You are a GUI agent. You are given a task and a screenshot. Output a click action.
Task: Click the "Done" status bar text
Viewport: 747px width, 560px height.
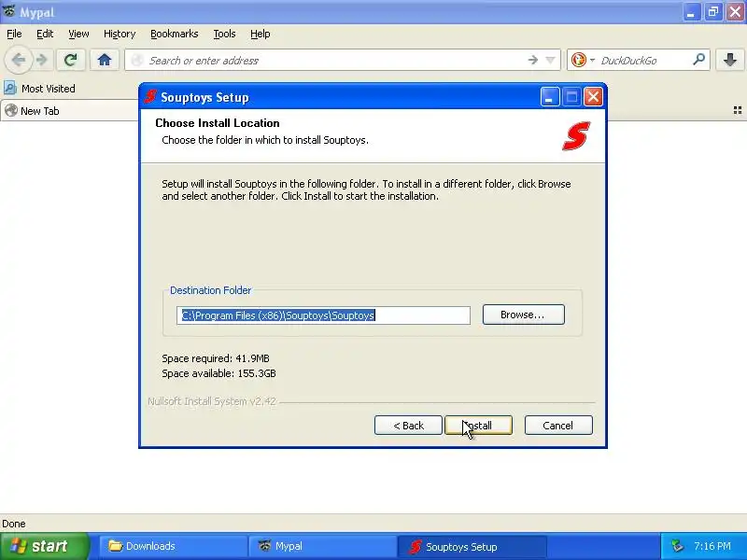(14, 524)
